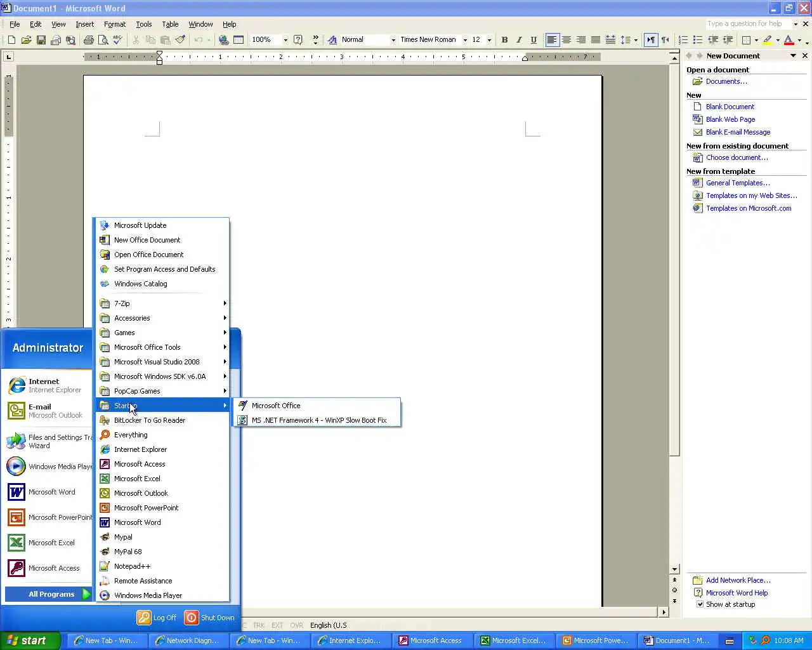Image resolution: width=812 pixels, height=650 pixels.
Task: Justify the paragraph text
Action: 596,39
